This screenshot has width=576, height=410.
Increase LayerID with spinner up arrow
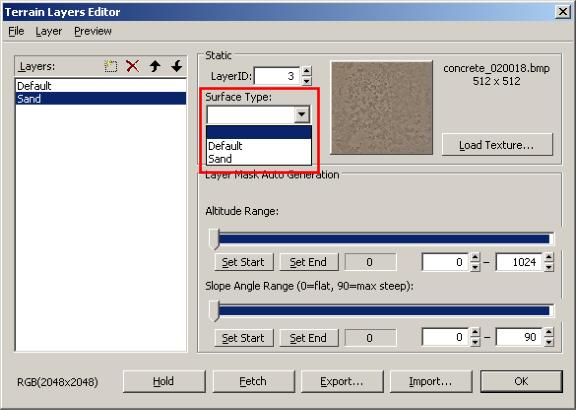coord(306,71)
